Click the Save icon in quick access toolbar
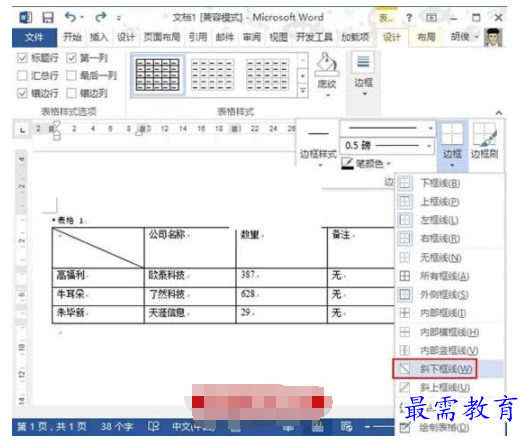The image size is (526, 440). (x=48, y=17)
